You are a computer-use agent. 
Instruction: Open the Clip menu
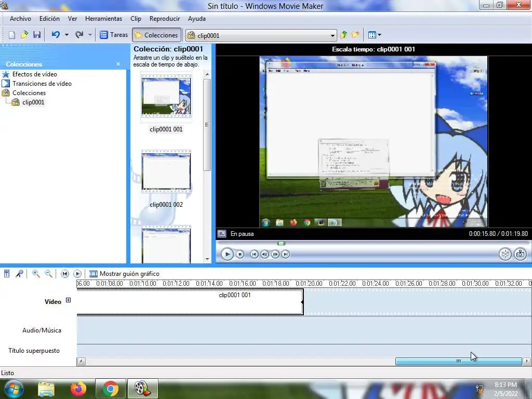pyautogui.click(x=136, y=19)
